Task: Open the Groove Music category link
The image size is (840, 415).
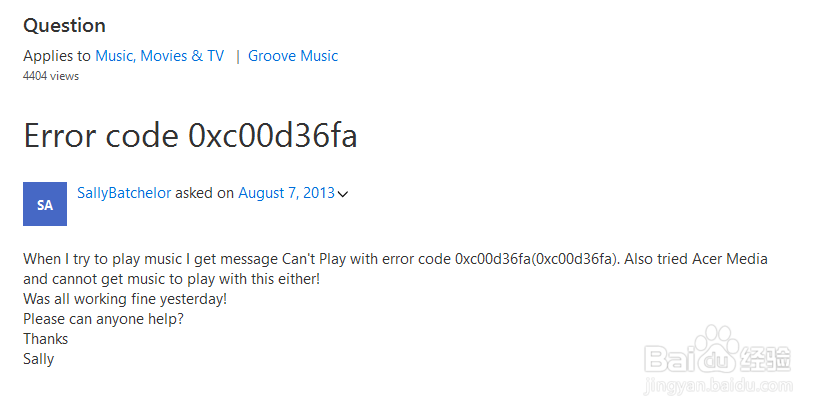Action: pos(293,56)
